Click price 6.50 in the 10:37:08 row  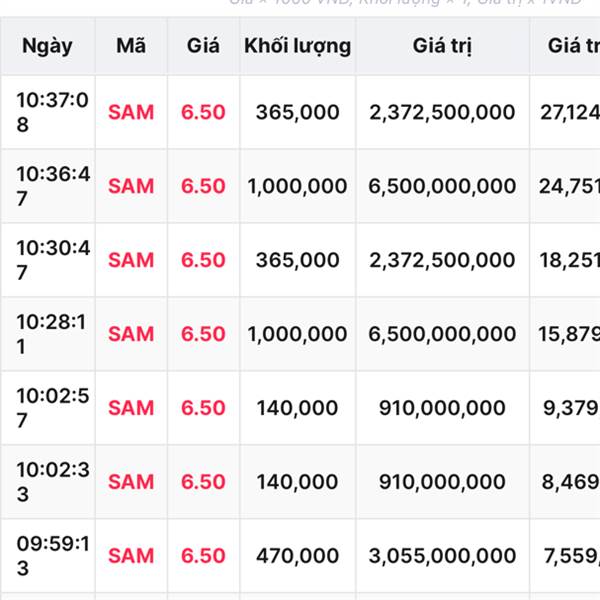203,112
